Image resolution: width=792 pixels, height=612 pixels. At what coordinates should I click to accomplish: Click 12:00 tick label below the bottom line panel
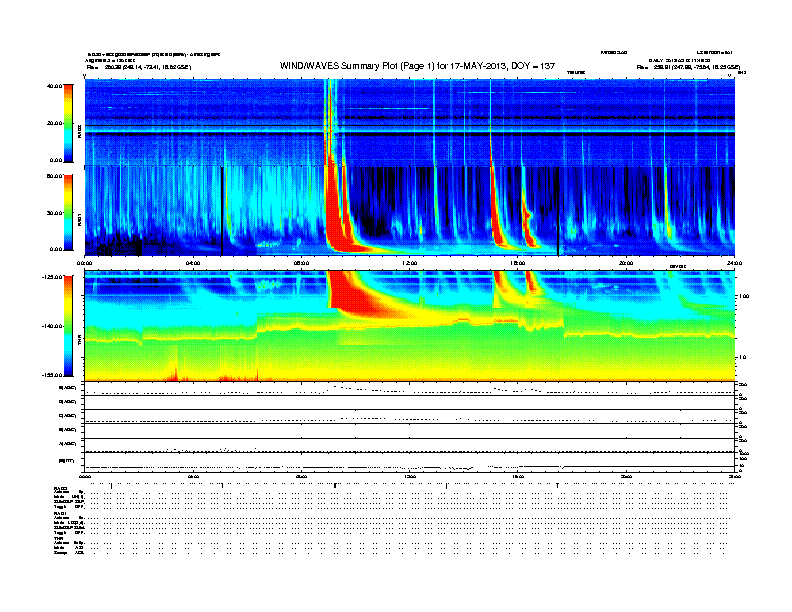coord(410,476)
